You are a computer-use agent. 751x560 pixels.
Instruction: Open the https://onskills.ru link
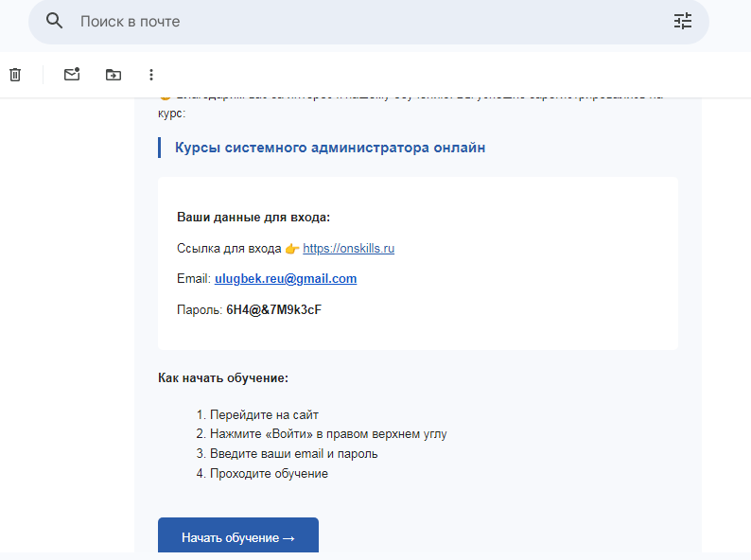tap(348, 249)
